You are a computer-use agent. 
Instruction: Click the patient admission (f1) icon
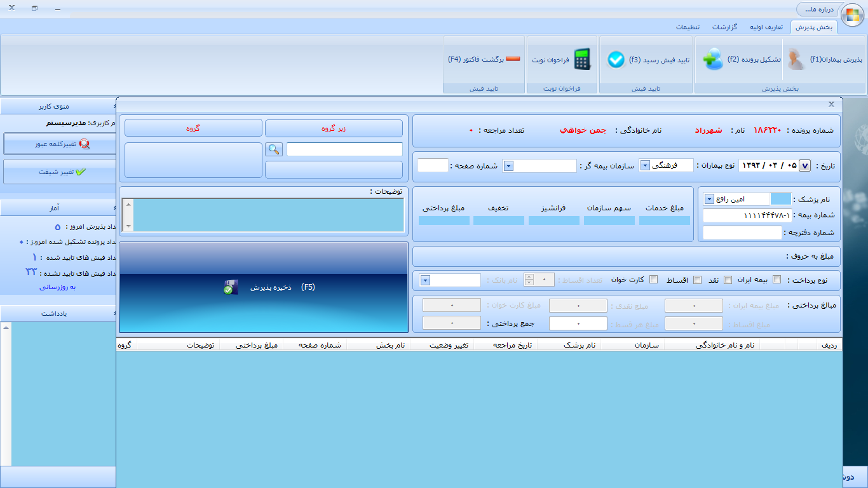pyautogui.click(x=793, y=59)
